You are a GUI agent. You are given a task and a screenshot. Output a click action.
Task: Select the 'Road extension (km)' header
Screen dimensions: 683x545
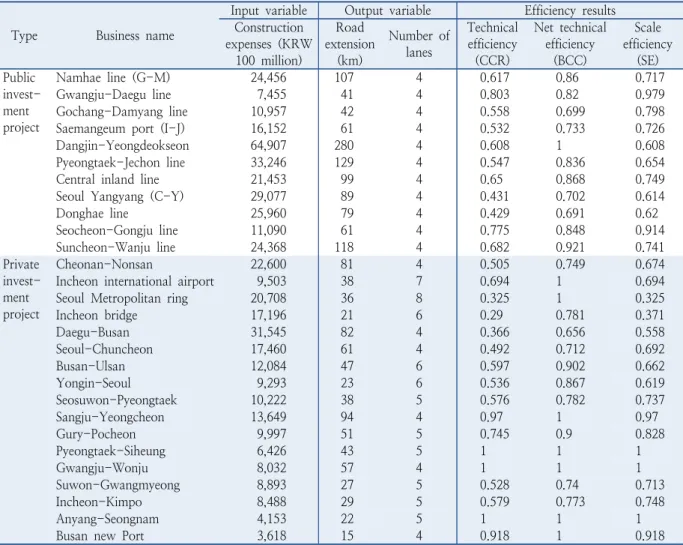pyautogui.click(x=350, y=44)
